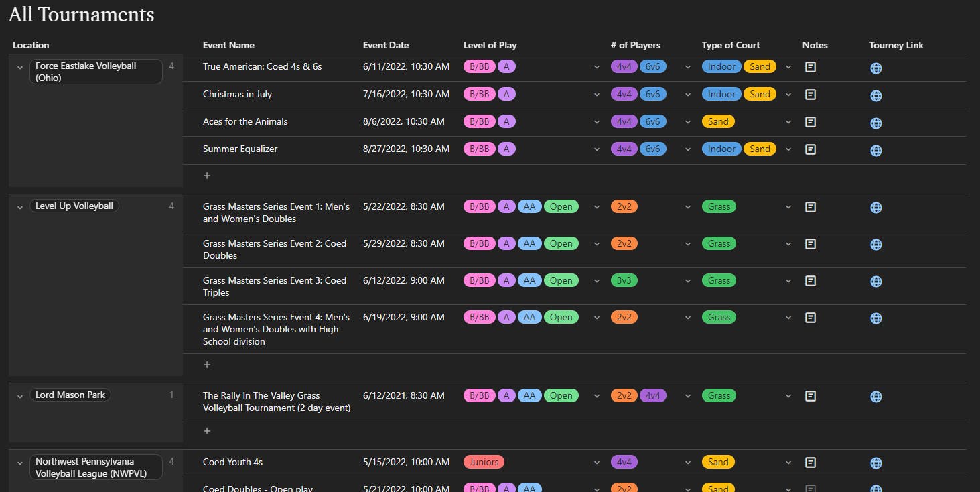Image resolution: width=980 pixels, height=492 pixels.
Task: Open notes icon for Summer Equalizer
Action: click(810, 149)
